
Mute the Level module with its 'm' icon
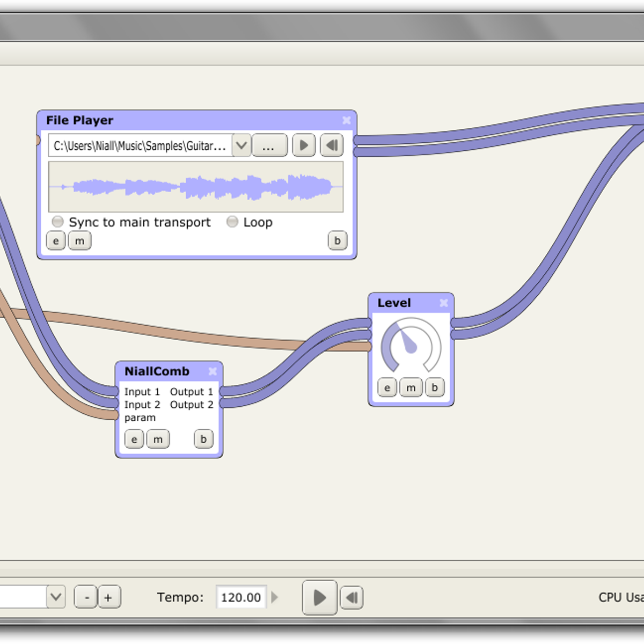tap(411, 387)
